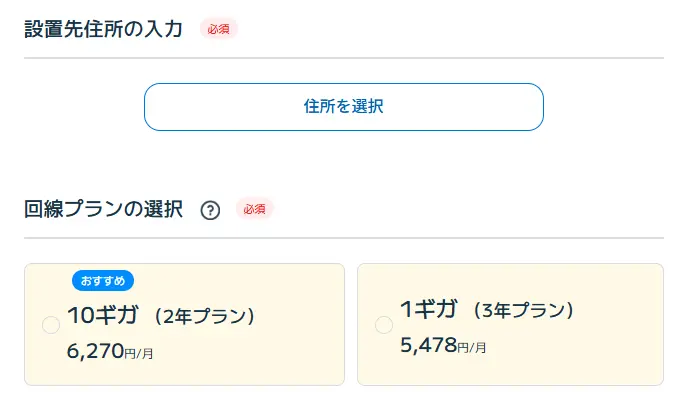Viewport: 689px width, 410px height.
Task: Click the blue おすすめ badge
Action: click(x=103, y=280)
